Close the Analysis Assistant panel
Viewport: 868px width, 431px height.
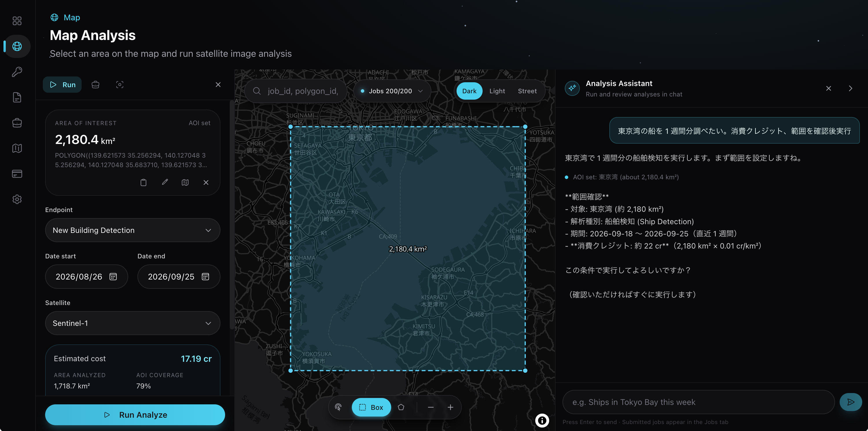coord(829,88)
